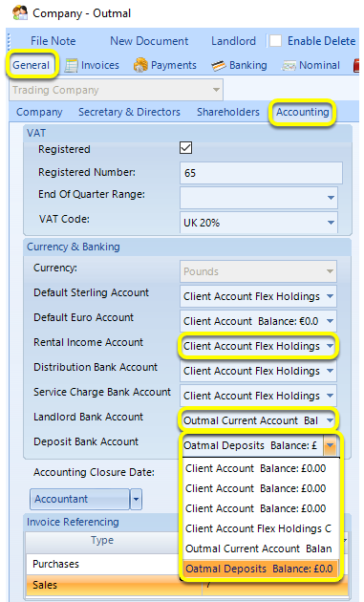Click the Registered Number field
The width and height of the screenshot is (364, 602).
pos(261,173)
